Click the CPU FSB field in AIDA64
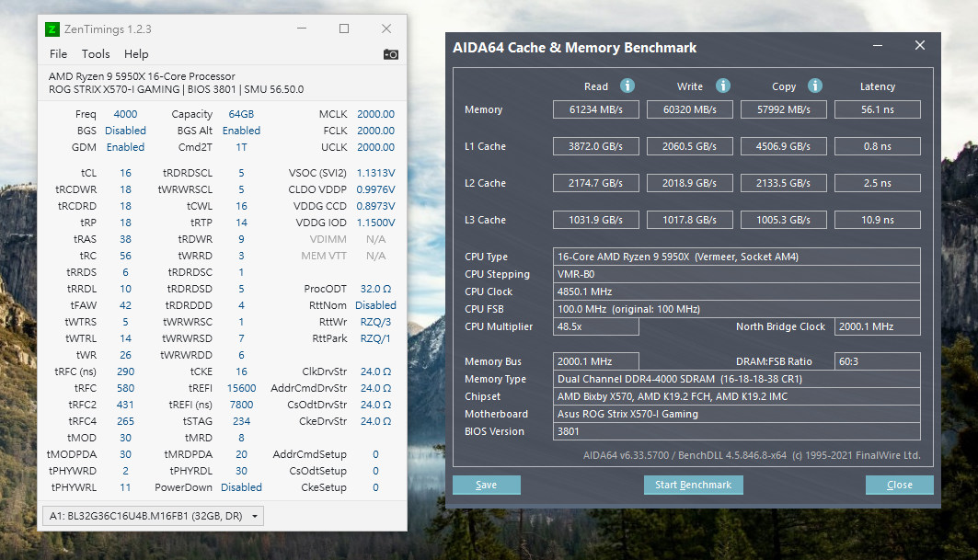This screenshot has width=978, height=560. pyautogui.click(x=737, y=309)
